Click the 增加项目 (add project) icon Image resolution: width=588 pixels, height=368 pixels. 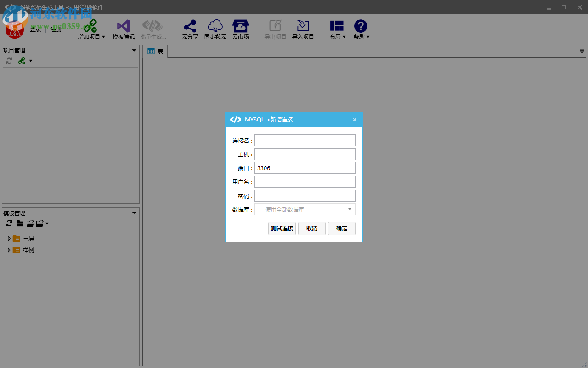tap(90, 26)
